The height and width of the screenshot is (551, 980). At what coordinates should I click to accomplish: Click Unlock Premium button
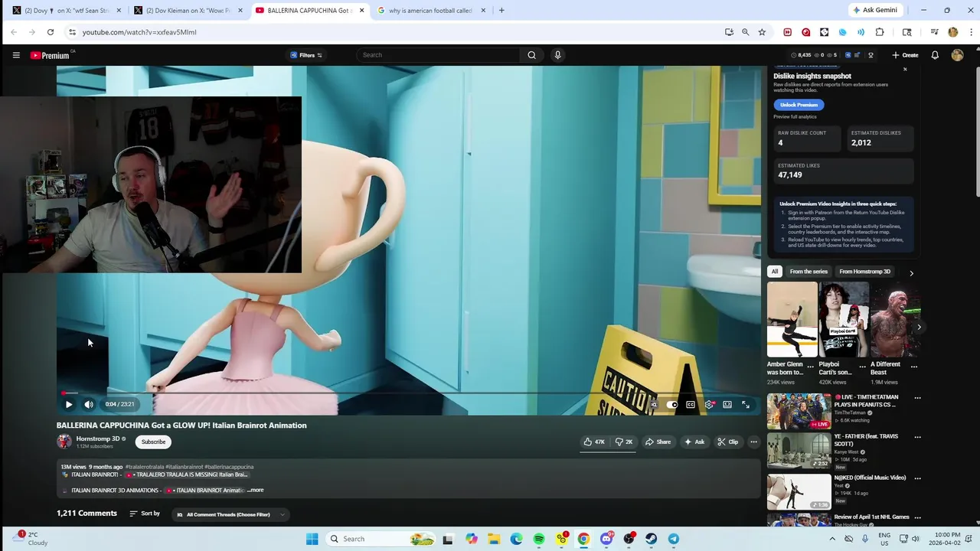[x=799, y=105]
